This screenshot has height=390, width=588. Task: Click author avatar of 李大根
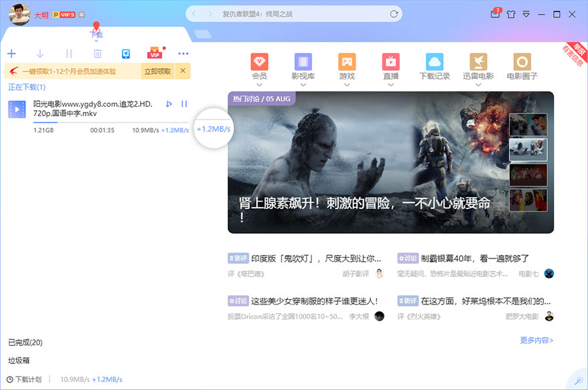pos(380,317)
